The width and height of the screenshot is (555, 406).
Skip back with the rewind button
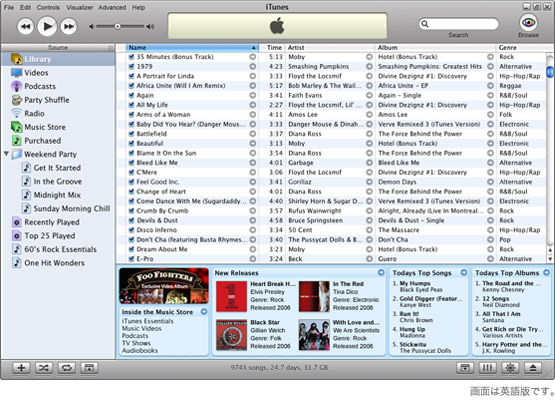point(25,26)
